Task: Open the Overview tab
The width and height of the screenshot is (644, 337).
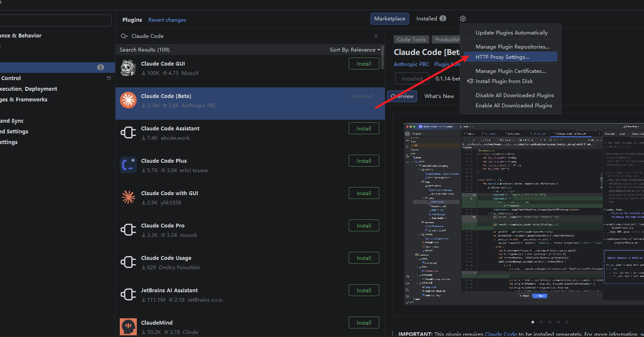Action: [402, 96]
